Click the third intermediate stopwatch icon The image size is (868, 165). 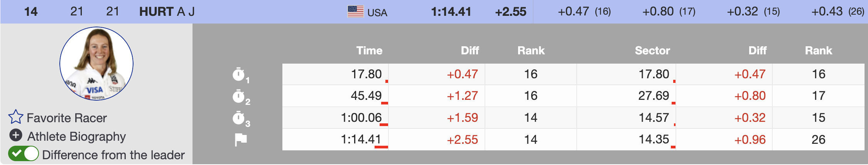pyautogui.click(x=239, y=118)
